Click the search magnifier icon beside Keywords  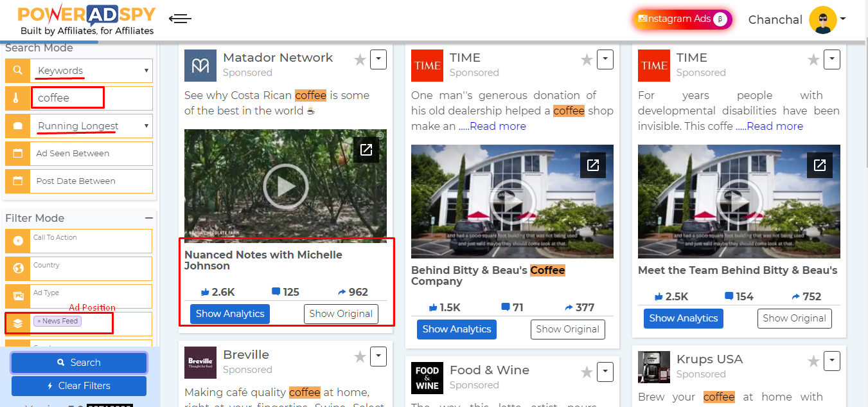[x=18, y=70]
